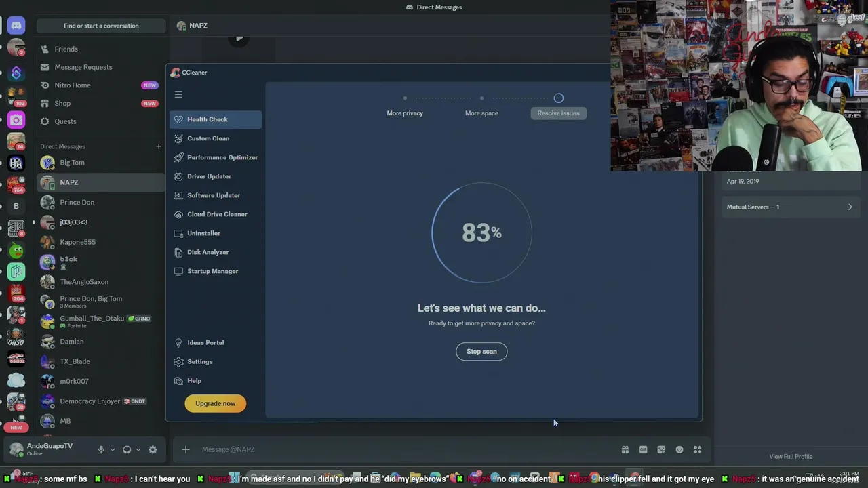Image resolution: width=868 pixels, height=488 pixels.
Task: Select the Resolve issues step
Action: [x=558, y=113]
